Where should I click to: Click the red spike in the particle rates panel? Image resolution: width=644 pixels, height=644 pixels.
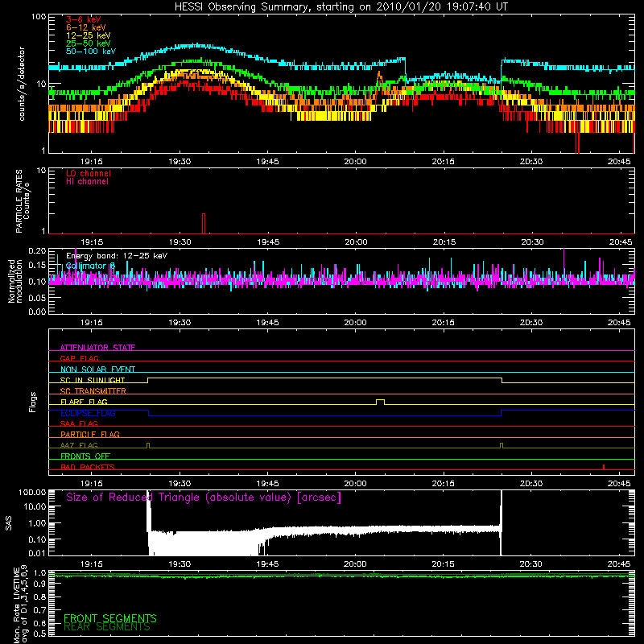[x=204, y=224]
